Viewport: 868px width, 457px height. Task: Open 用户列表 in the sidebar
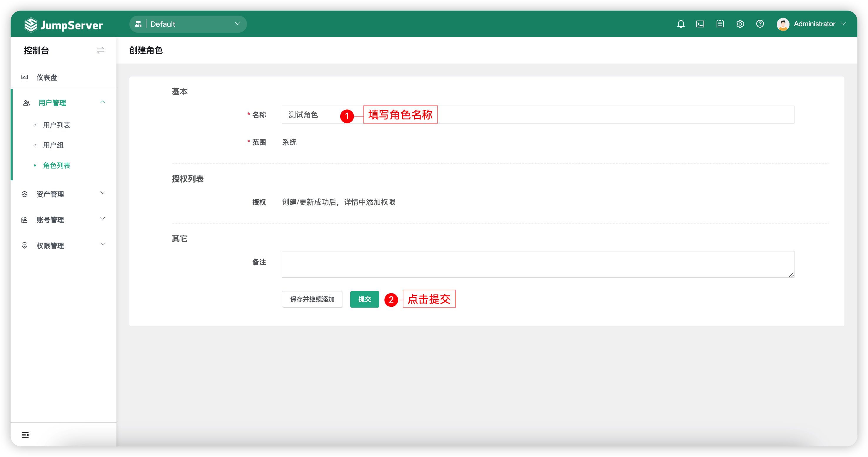[57, 125]
